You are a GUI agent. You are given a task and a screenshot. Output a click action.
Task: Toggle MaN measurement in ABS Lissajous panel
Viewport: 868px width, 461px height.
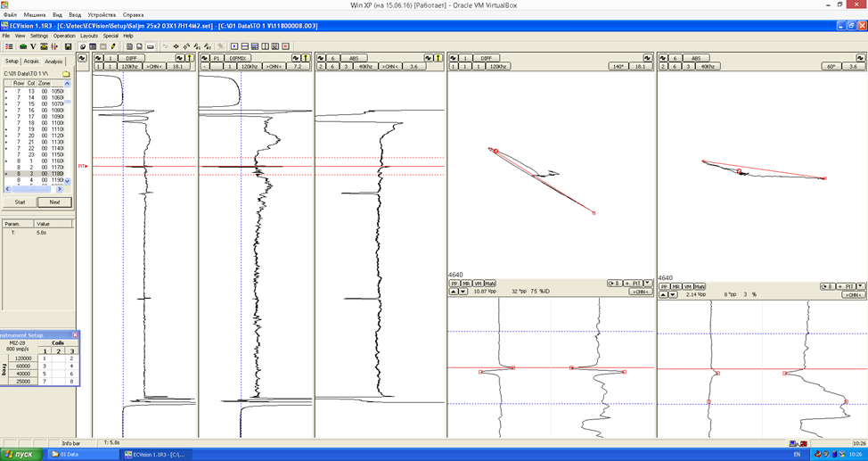700,286
